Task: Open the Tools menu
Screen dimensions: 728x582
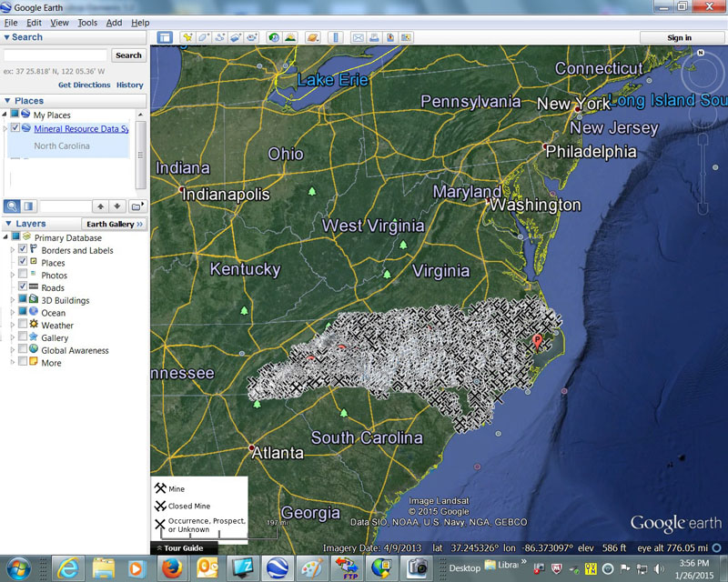Action: coord(87,23)
